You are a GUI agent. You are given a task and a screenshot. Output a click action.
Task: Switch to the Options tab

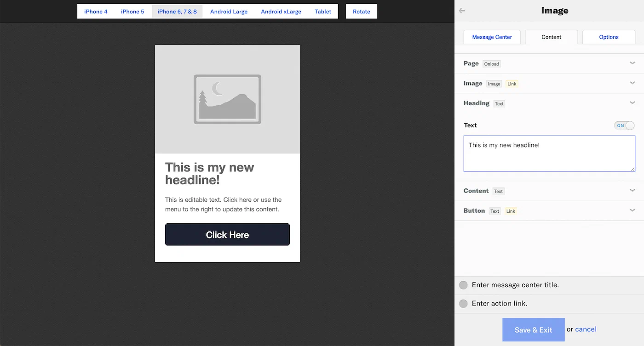608,37
